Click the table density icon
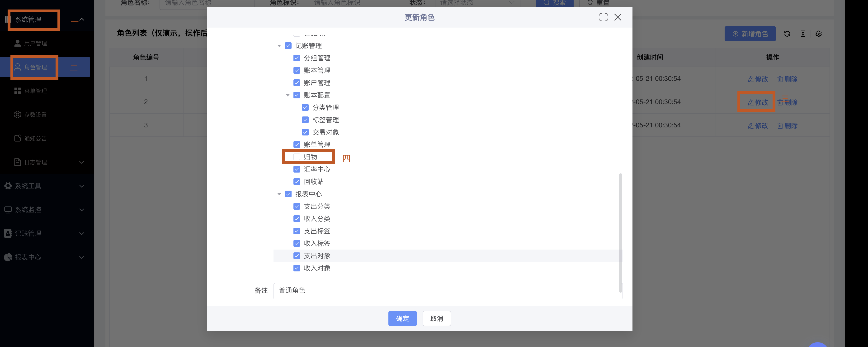Screen dimensions: 868x347 (803, 34)
